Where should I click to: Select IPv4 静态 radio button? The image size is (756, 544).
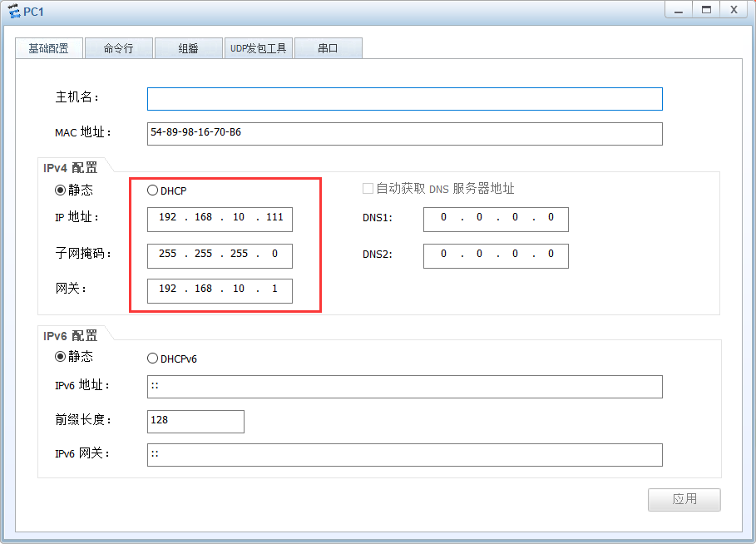60,190
